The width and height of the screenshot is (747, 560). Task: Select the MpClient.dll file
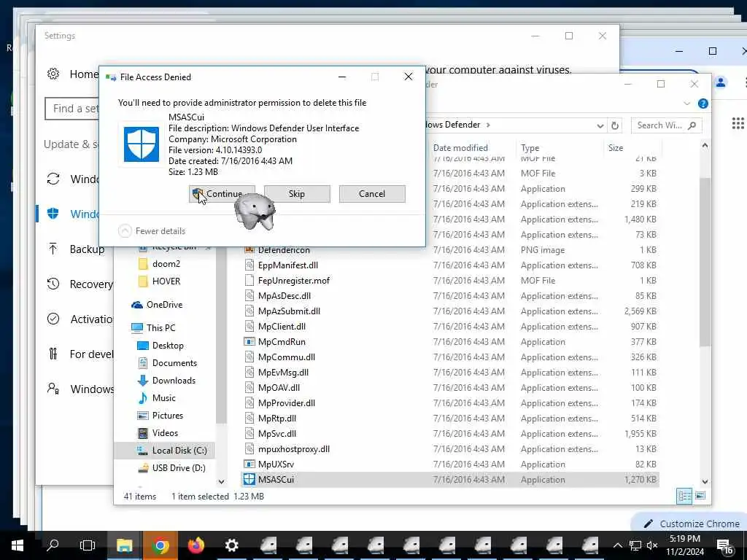[282, 326]
